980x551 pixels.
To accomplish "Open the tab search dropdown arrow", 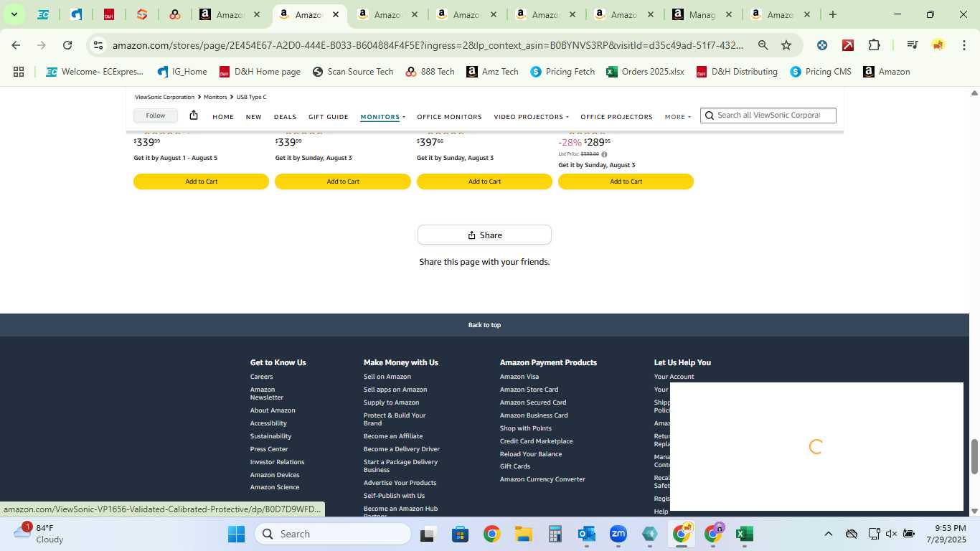I will 14,14.
